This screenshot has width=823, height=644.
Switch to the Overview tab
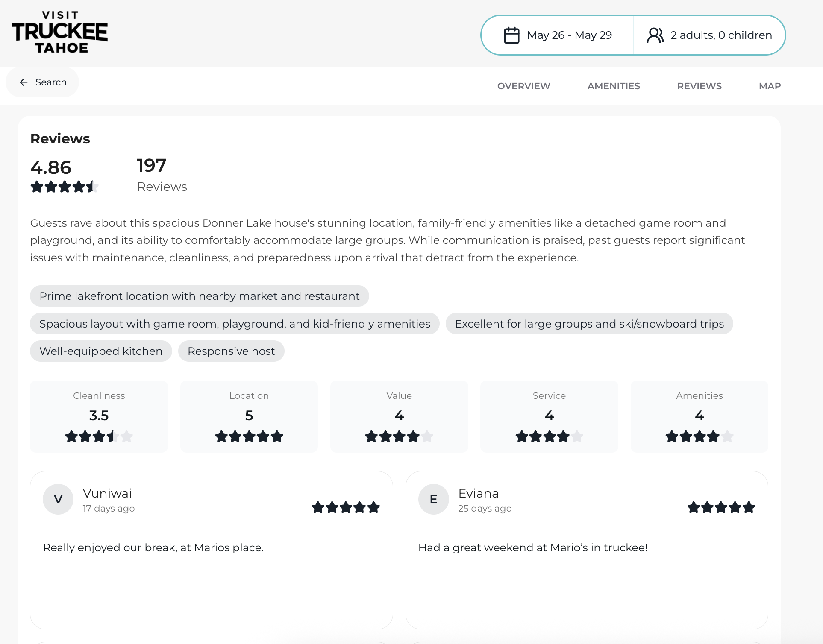pyautogui.click(x=523, y=86)
